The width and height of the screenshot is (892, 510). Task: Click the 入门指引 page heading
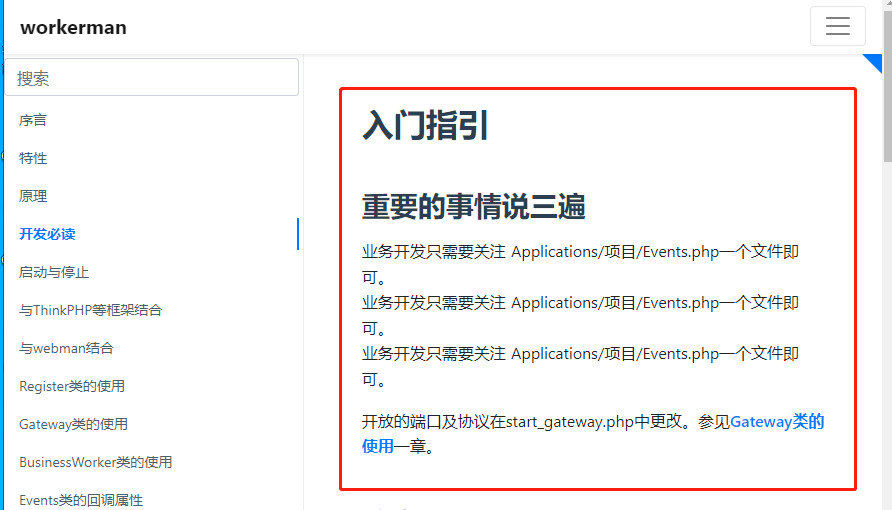[x=425, y=126]
